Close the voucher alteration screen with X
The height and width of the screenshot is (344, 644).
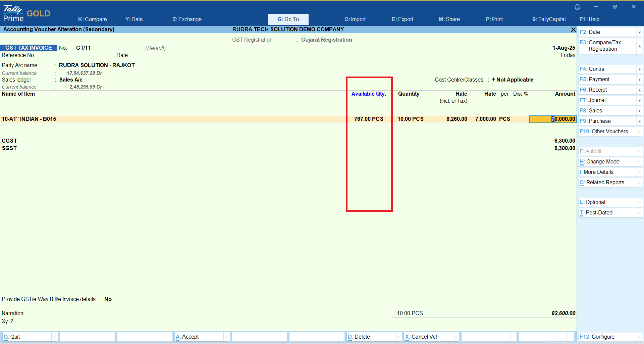[573, 30]
